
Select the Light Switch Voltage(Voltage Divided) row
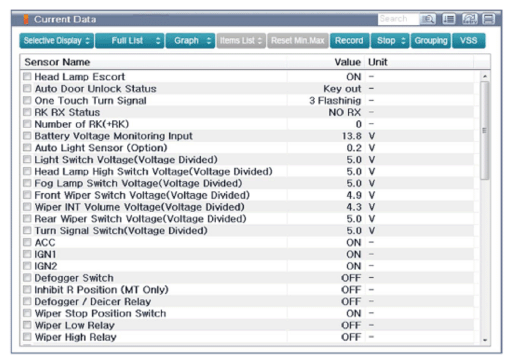click(x=247, y=159)
